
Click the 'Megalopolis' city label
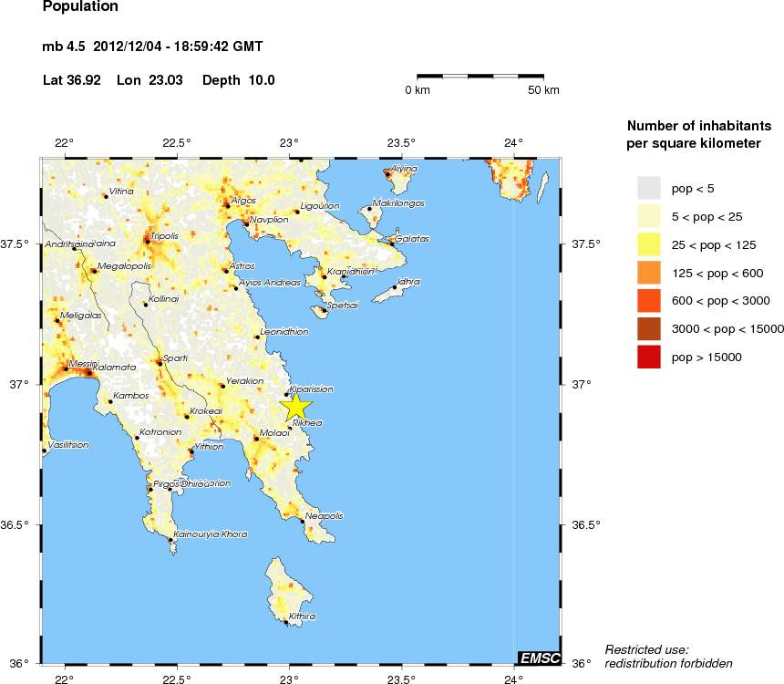click(x=124, y=266)
